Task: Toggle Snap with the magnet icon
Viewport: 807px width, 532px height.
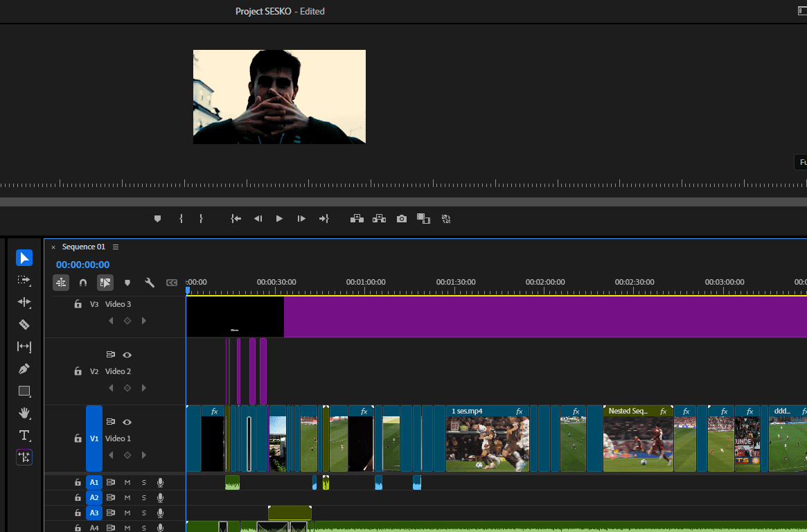Action: coord(83,283)
